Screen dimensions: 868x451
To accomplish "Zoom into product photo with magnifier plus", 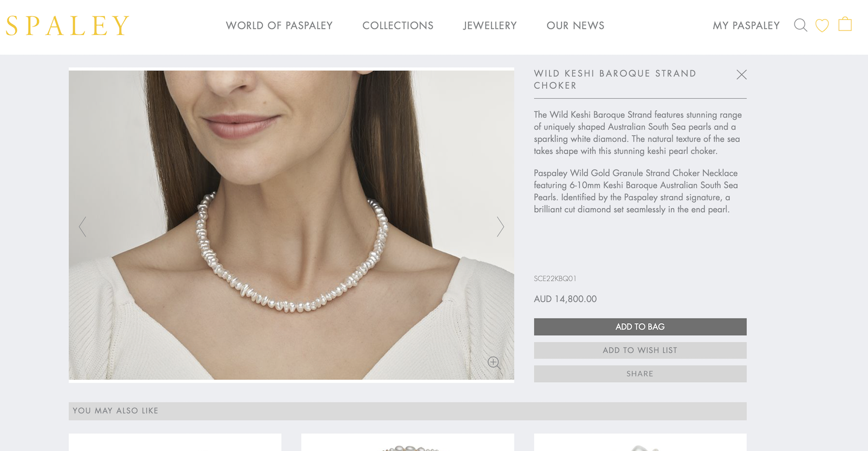I will tap(494, 363).
